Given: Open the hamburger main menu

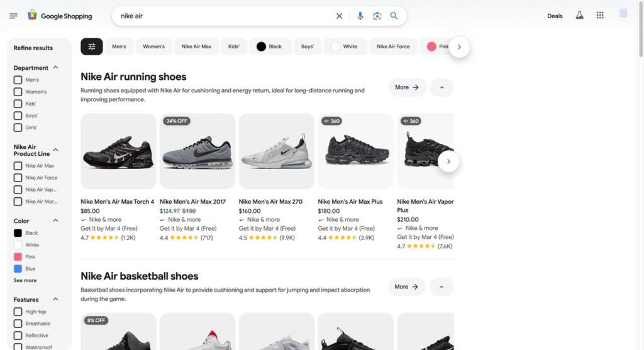Looking at the screenshot, I should coord(14,16).
